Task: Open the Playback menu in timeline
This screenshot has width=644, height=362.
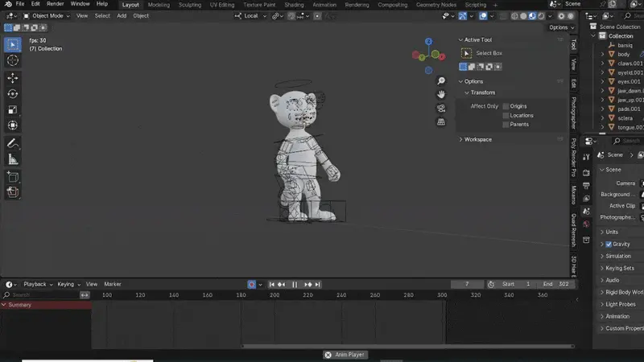Action: [x=35, y=284]
